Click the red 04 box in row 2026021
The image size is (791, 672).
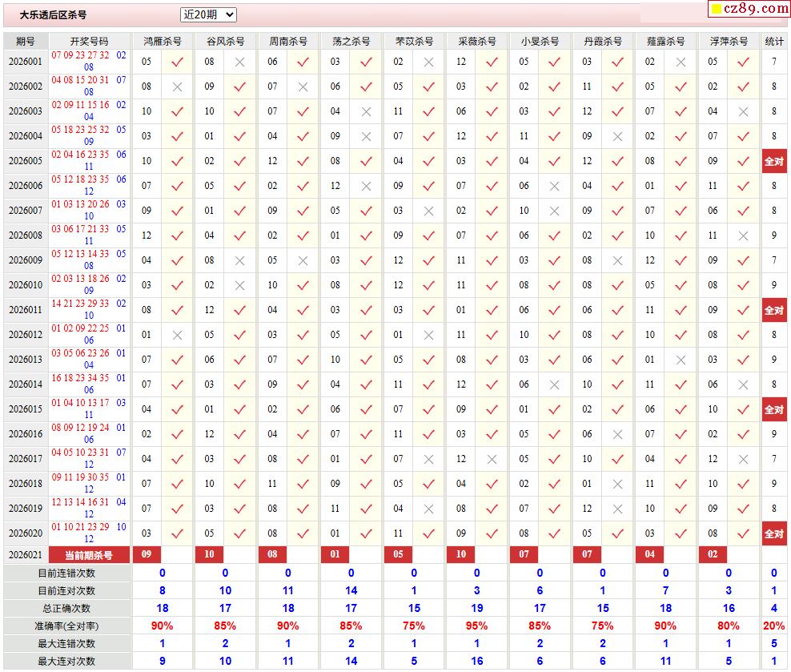click(x=650, y=554)
